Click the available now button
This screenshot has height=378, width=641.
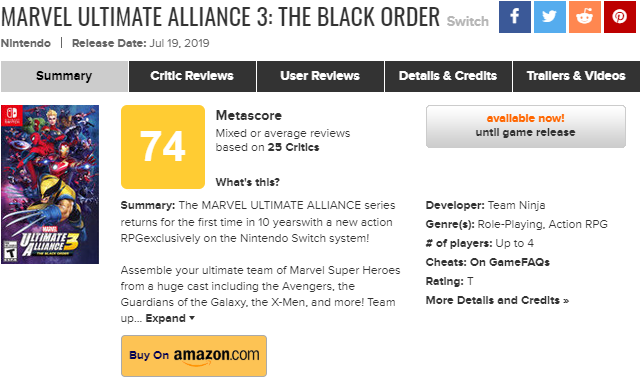(x=526, y=126)
